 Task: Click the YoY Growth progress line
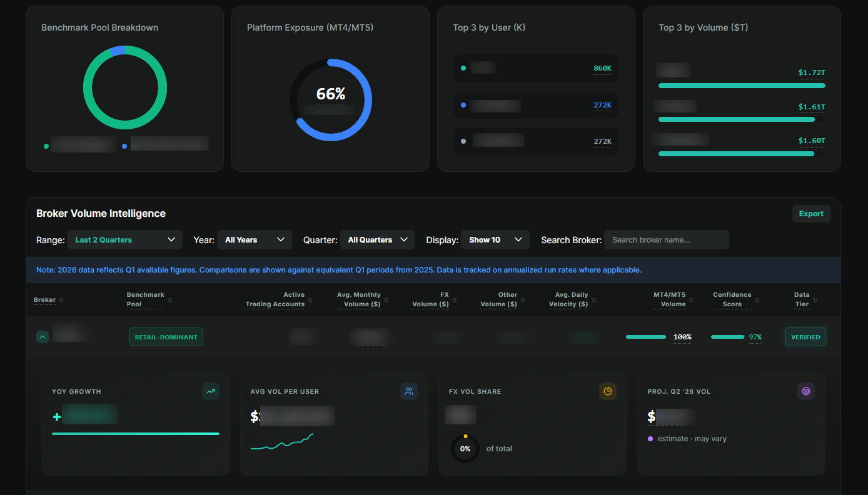click(136, 433)
